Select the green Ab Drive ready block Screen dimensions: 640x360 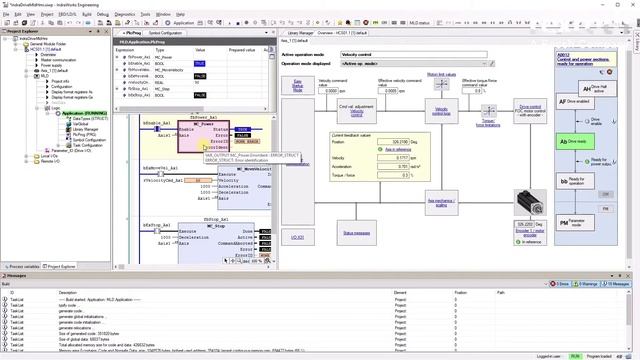575,141
